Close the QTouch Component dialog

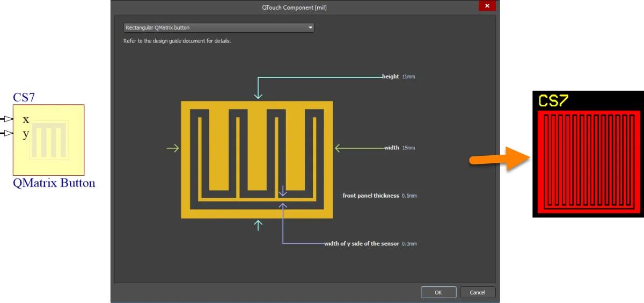tap(487, 5)
